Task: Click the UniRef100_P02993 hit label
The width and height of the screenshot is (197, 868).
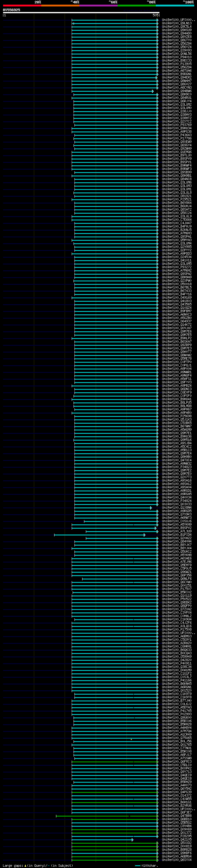Action: click(176, 714)
